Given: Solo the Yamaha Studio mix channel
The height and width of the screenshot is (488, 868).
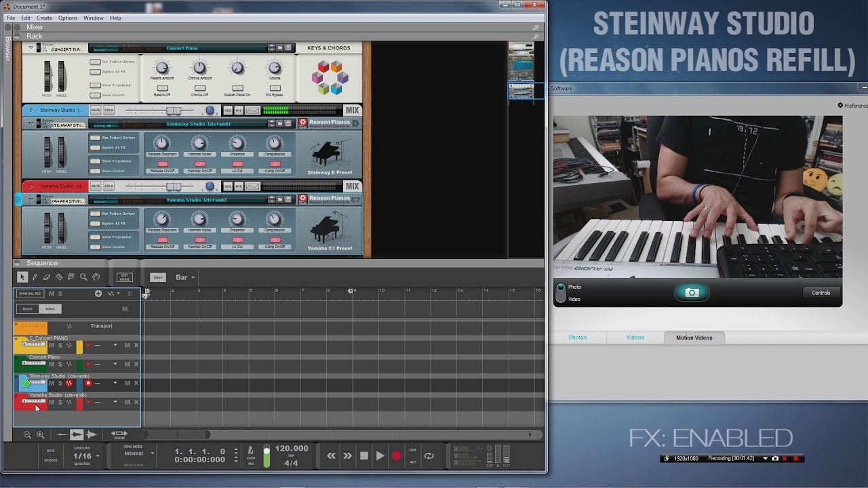Looking at the screenshot, I should (x=108, y=186).
